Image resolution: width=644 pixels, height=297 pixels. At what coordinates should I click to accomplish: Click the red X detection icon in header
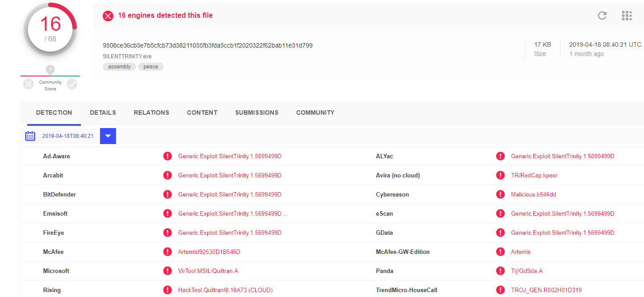(x=108, y=16)
